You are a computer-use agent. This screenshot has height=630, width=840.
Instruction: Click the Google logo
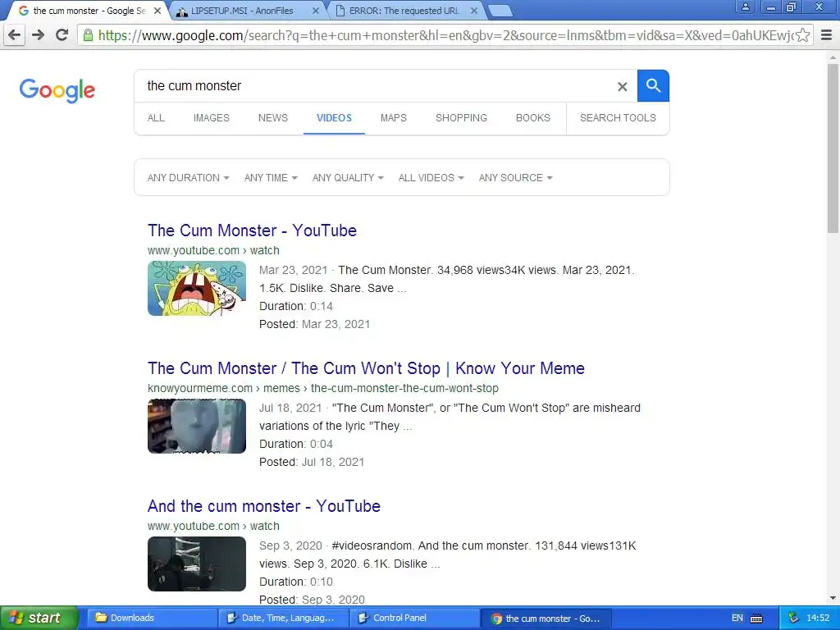(x=57, y=90)
